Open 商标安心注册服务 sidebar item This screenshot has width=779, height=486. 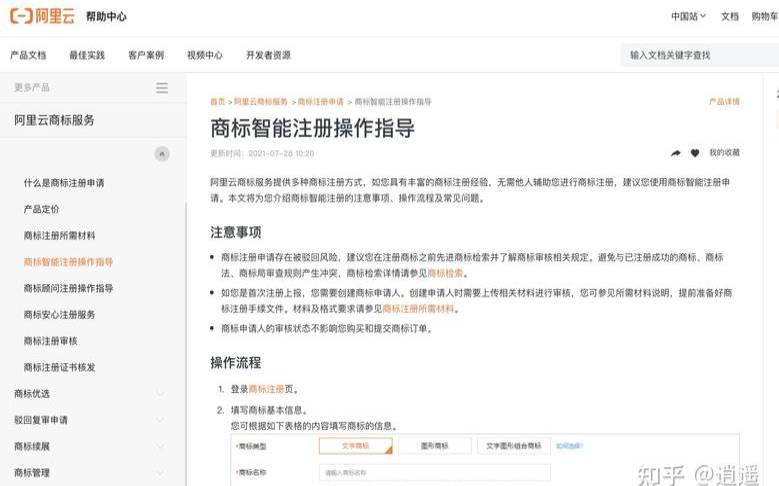pyautogui.click(x=60, y=315)
